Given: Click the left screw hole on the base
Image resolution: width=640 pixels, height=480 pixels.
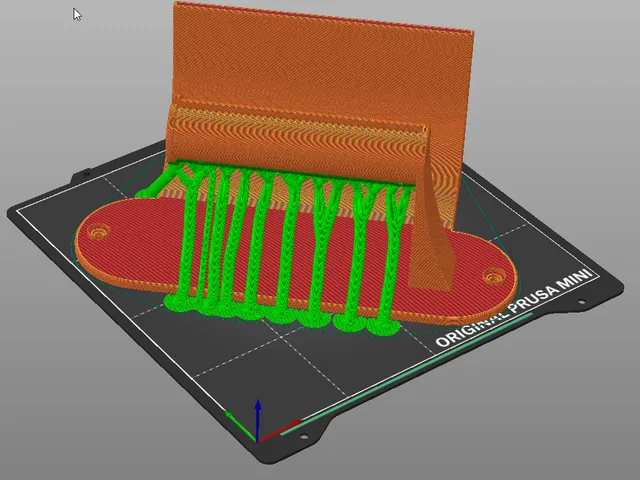Looking at the screenshot, I should tap(99, 232).
